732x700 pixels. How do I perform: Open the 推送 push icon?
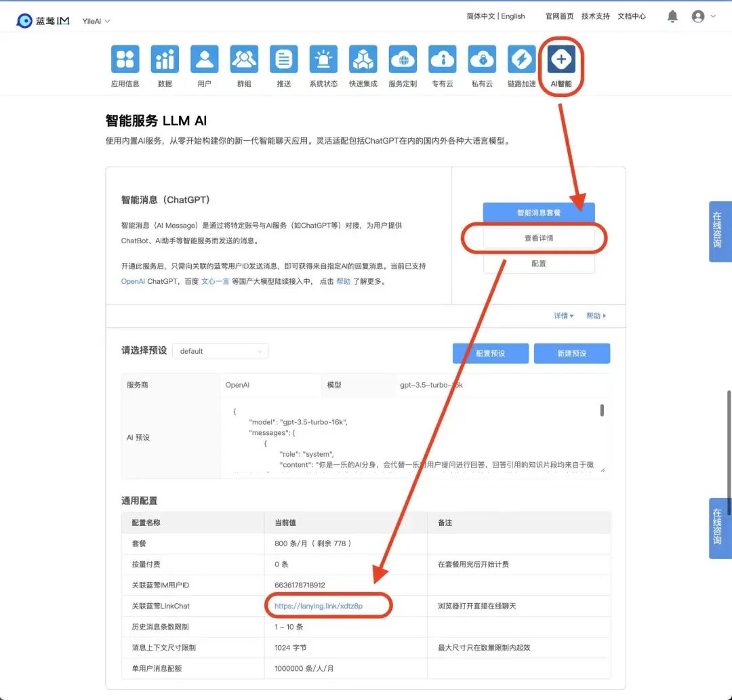pyautogui.click(x=284, y=59)
